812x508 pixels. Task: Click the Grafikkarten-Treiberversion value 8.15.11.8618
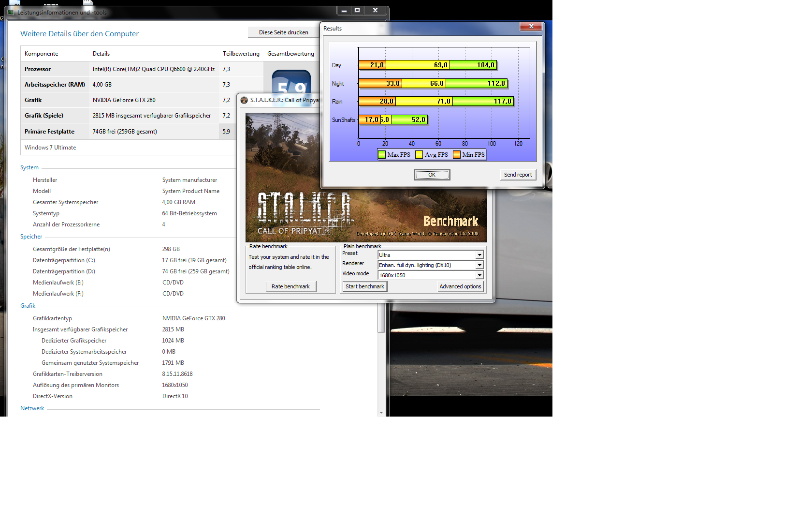click(177, 374)
